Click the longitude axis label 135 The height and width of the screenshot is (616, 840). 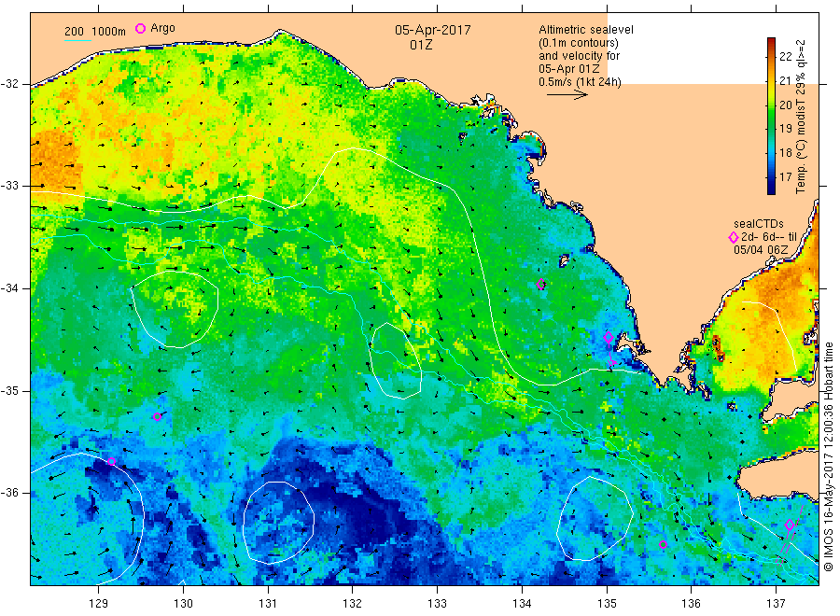point(607,604)
